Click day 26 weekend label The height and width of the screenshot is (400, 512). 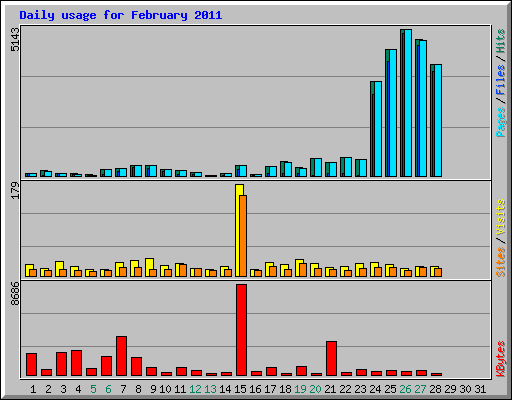coord(405,389)
